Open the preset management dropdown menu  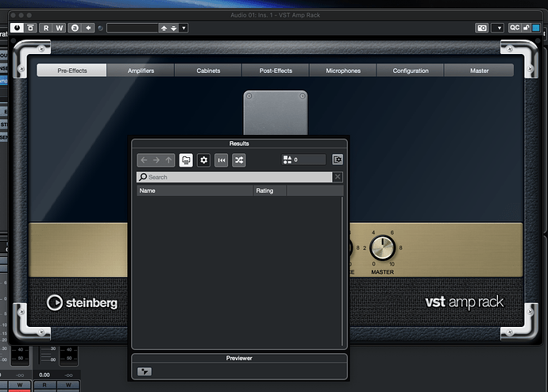coord(183,28)
